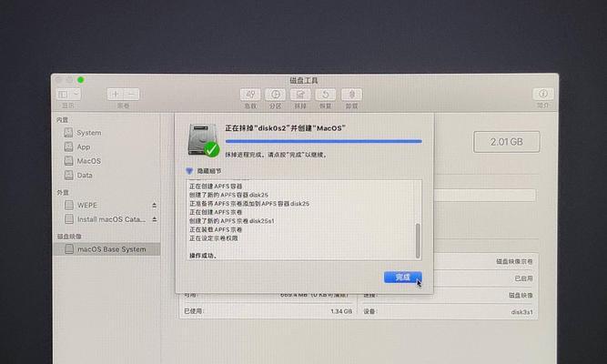Click the disk icon next to Data
Screen dimensions: 607x364
coord(68,176)
